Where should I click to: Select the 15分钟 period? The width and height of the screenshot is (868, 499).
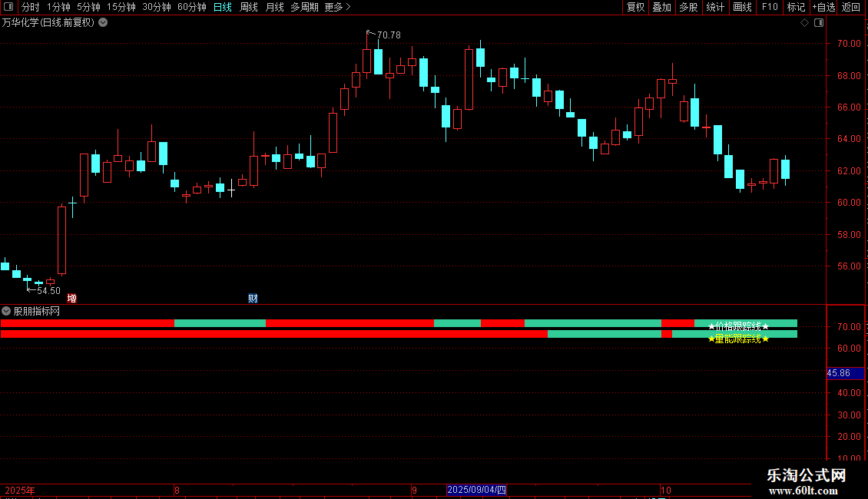coord(121,7)
